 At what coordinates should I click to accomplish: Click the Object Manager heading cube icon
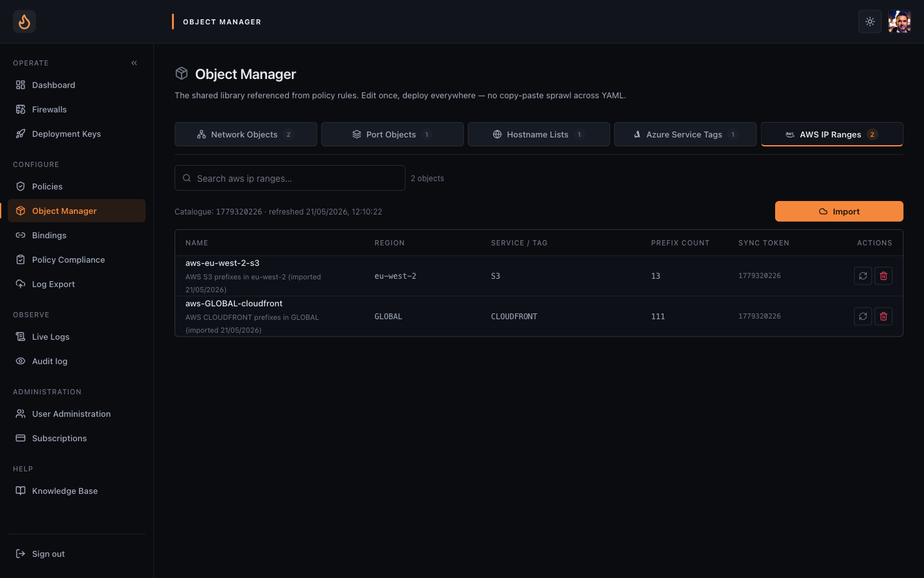[182, 74]
